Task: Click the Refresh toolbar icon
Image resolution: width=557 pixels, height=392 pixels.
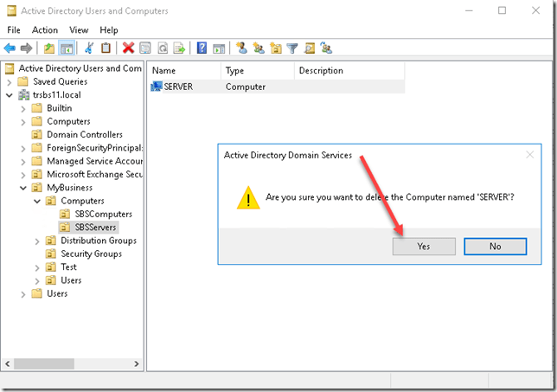Action: 163,48
